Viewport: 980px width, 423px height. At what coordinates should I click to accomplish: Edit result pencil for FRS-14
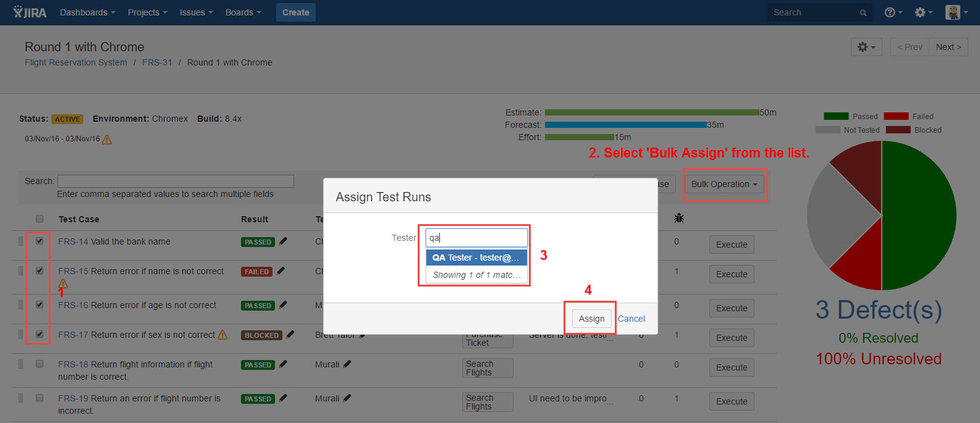click(x=283, y=241)
